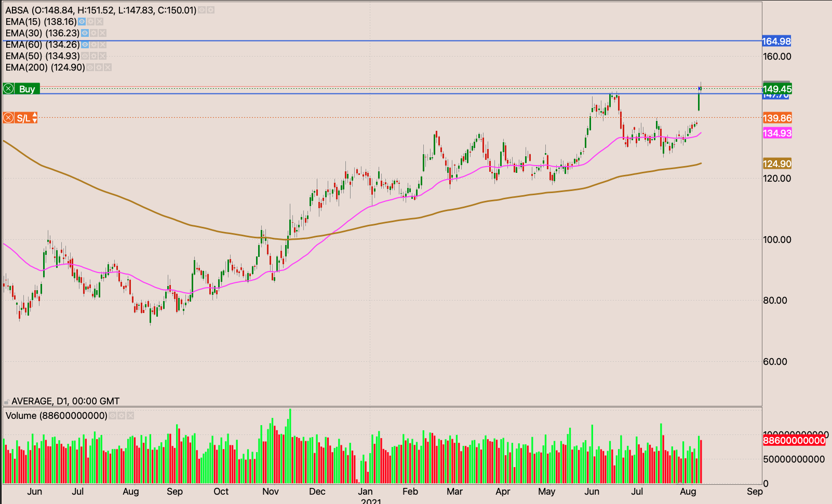832x504 pixels.
Task: Select the magenta 134.93 EMA price tag
Action: [777, 133]
